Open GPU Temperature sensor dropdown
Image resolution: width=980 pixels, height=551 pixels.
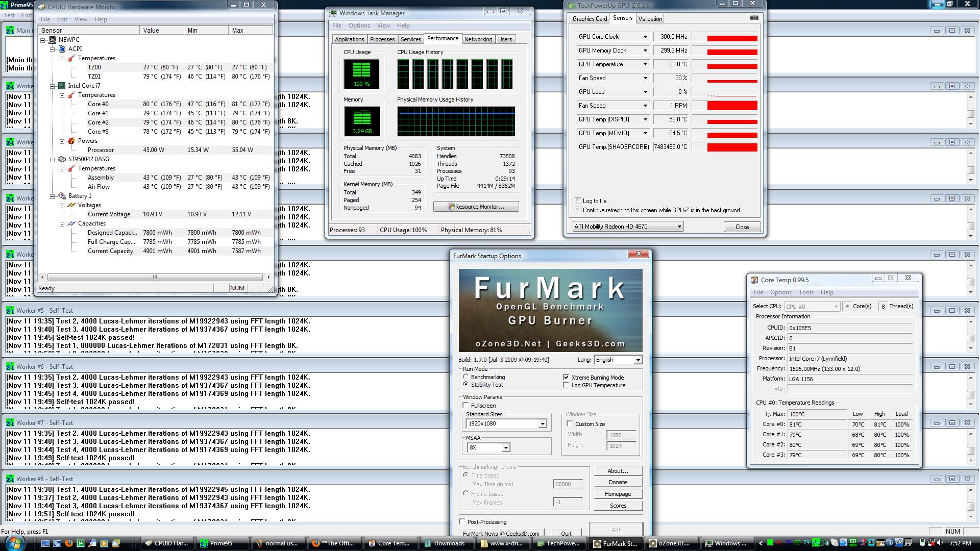click(645, 64)
